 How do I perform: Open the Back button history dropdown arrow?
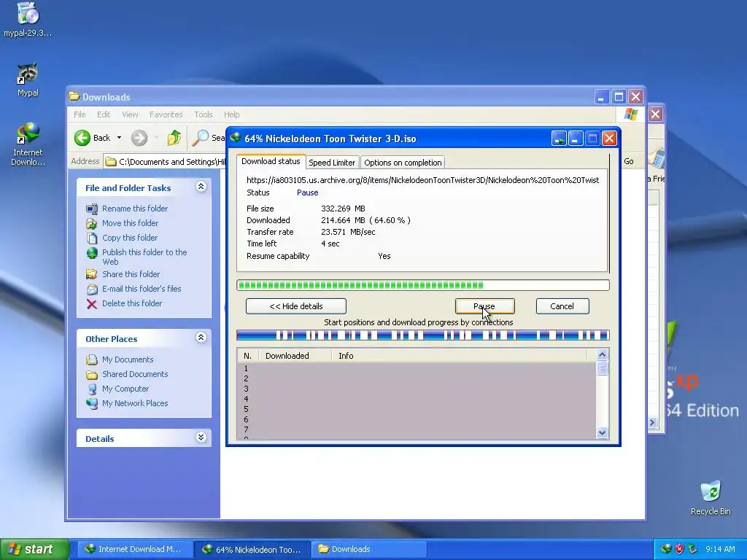tap(119, 138)
